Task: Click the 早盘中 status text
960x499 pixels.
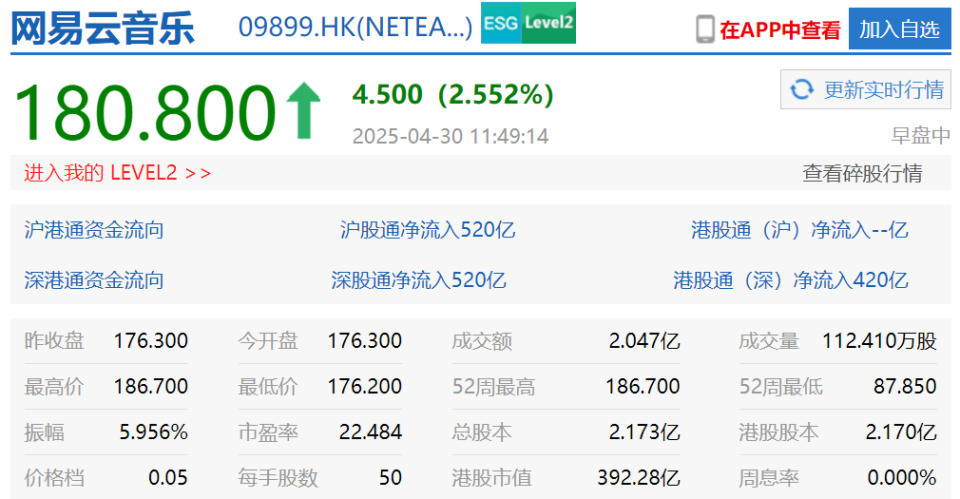Action: pyautogui.click(x=921, y=135)
